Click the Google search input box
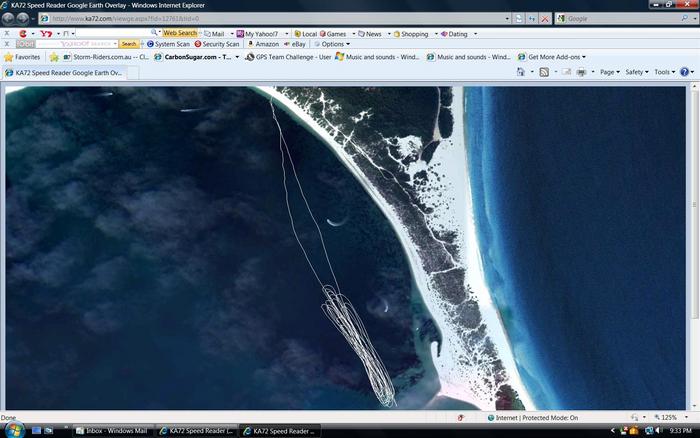The image size is (700, 438). coord(620,18)
